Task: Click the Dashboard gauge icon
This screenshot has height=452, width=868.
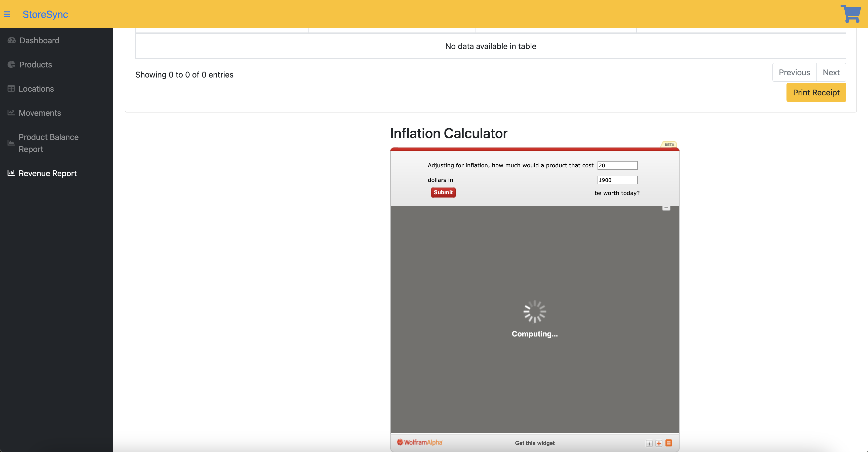Action: click(x=12, y=41)
